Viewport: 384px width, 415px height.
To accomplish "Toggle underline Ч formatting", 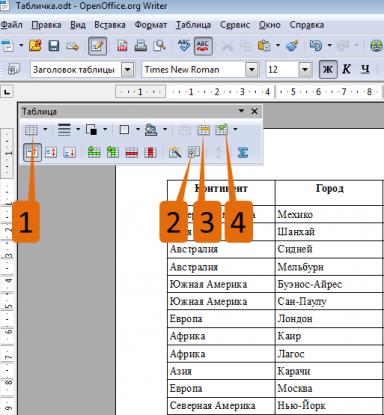I will pyautogui.click(x=366, y=69).
